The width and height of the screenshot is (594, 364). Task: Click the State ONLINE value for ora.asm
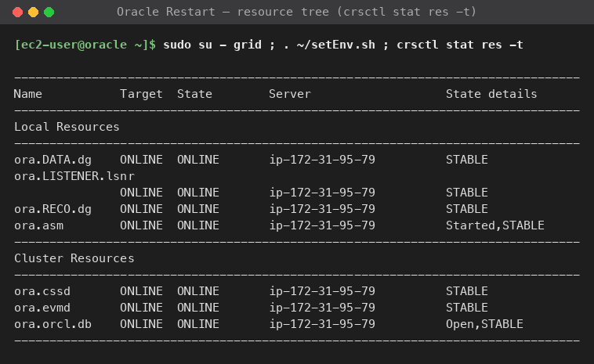[x=198, y=225]
